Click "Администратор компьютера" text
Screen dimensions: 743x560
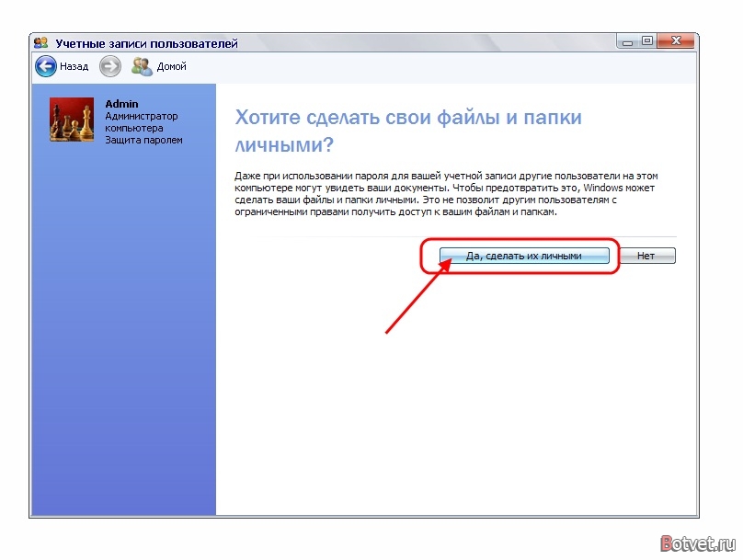(x=142, y=122)
